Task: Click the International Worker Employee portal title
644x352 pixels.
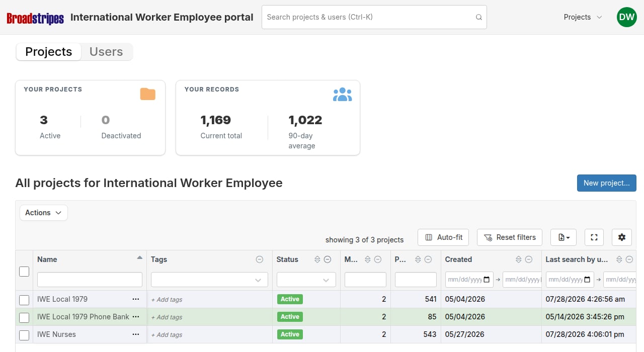Action: pyautogui.click(x=162, y=17)
